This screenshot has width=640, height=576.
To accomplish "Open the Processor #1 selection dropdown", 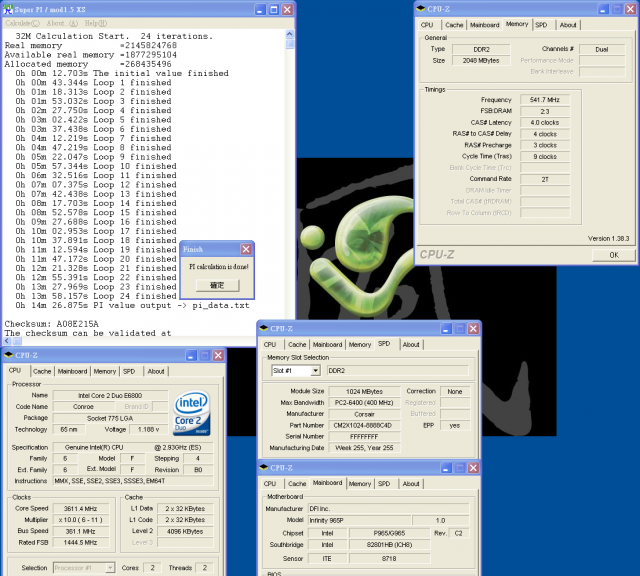I will pos(110,567).
